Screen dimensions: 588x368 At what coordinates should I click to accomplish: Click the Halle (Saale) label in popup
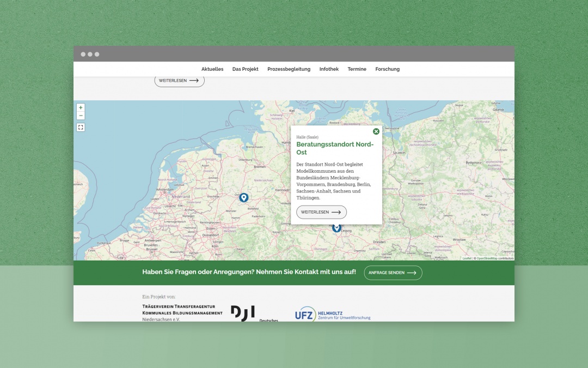tap(307, 137)
